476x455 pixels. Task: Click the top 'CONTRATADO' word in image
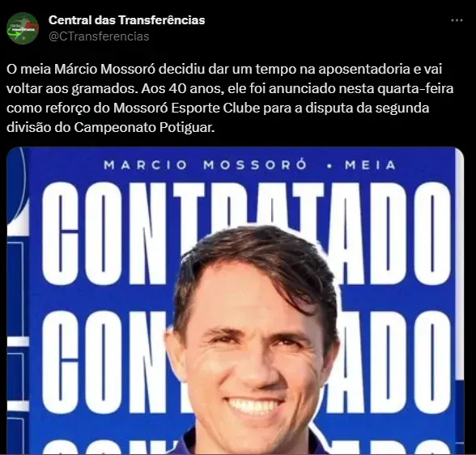coord(246,234)
